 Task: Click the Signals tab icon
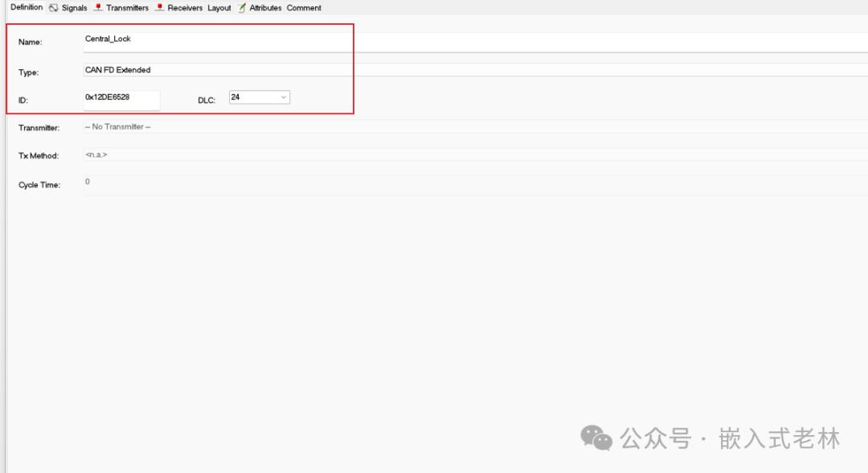tap(54, 8)
